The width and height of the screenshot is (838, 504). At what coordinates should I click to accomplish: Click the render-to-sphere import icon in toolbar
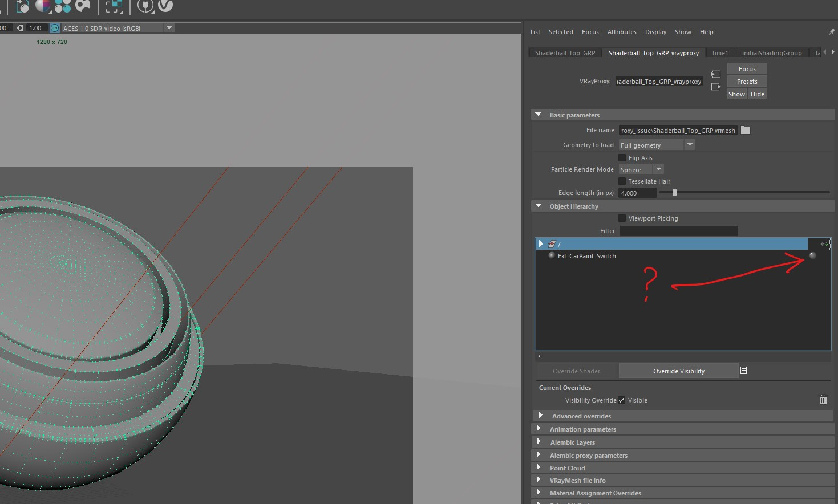pyautogui.click(x=23, y=6)
